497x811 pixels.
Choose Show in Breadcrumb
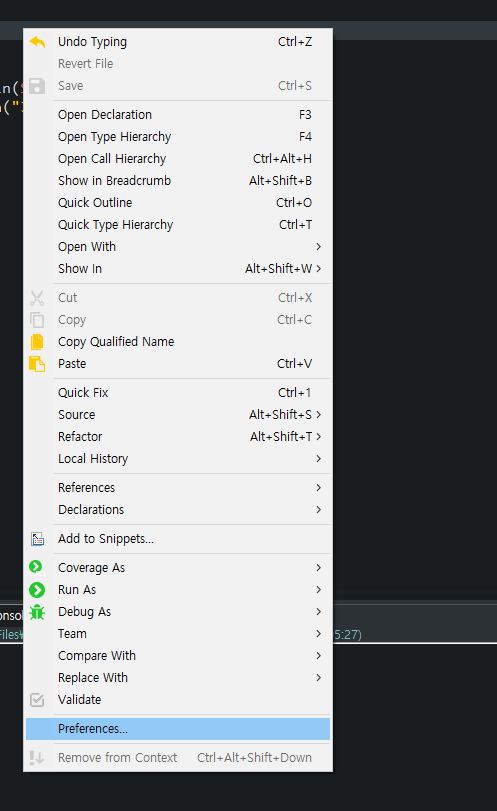tap(178, 181)
